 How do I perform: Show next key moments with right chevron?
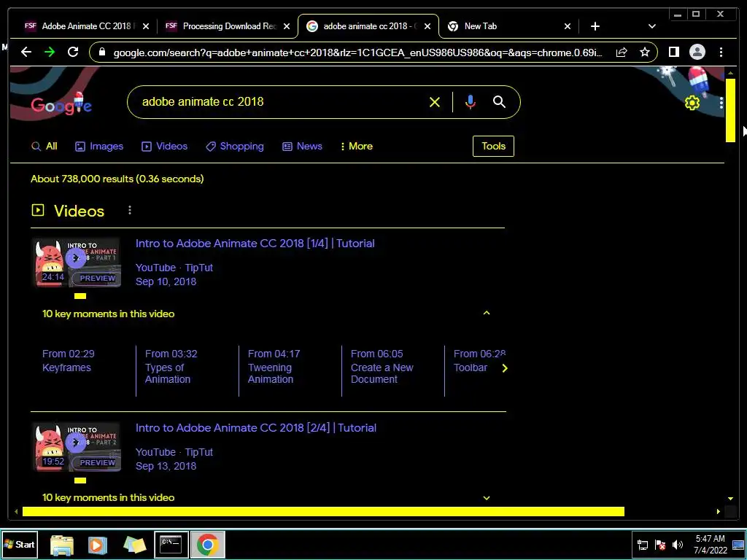tap(505, 368)
